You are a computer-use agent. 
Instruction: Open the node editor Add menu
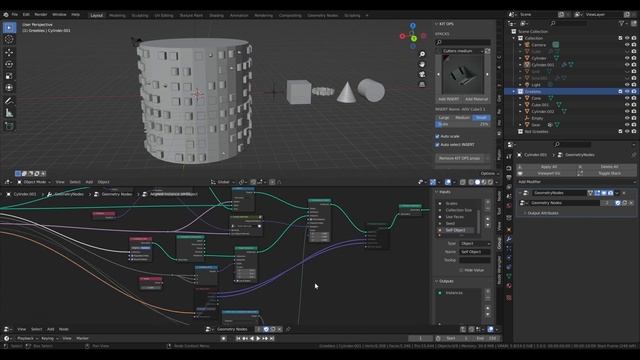pyautogui.click(x=51, y=329)
